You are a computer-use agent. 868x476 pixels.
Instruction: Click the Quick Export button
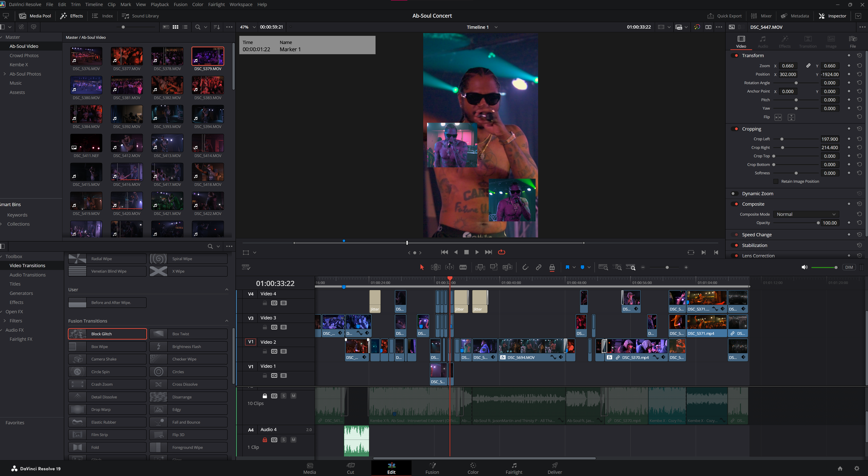[x=724, y=16]
